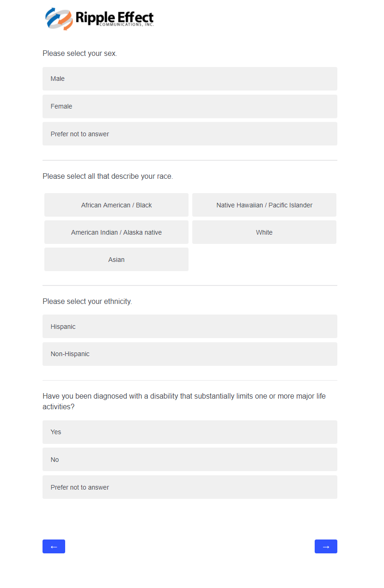This screenshot has width=384, height=588.
Task: Answer Yes to the disability question
Action: pyautogui.click(x=189, y=432)
